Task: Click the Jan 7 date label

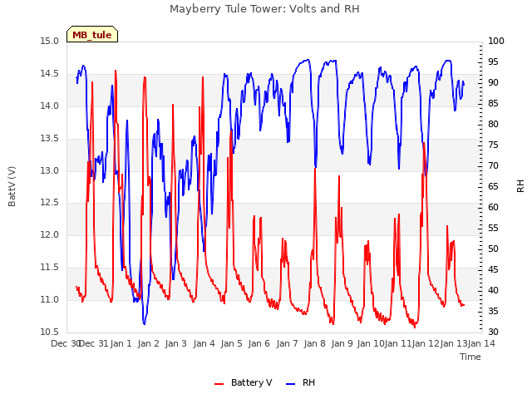Action: tap(287, 343)
